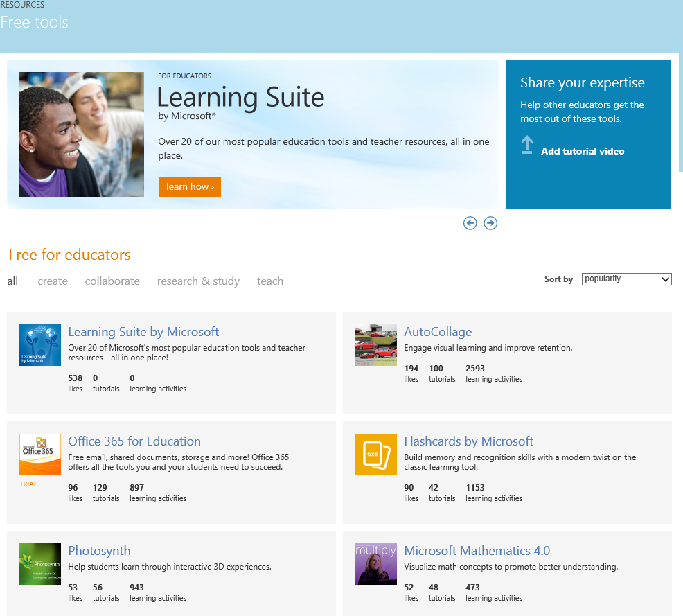Open the Microsoft Mathematics 4.0 title link

click(477, 550)
